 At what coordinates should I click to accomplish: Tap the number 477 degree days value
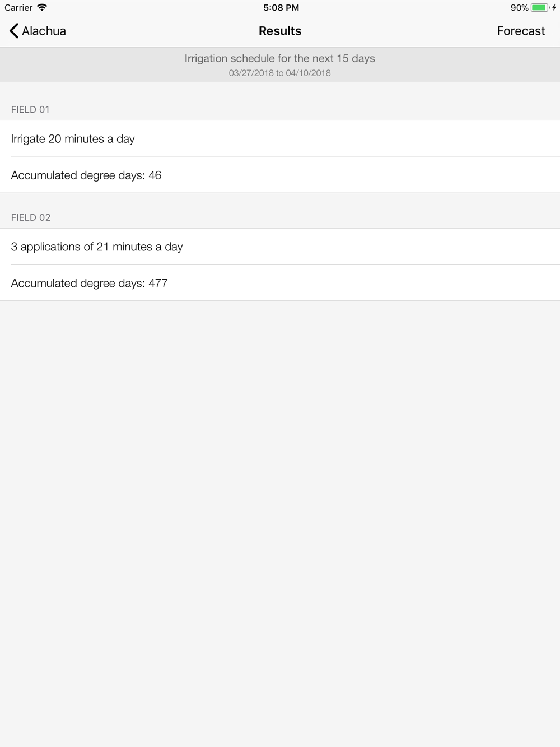pos(158,283)
